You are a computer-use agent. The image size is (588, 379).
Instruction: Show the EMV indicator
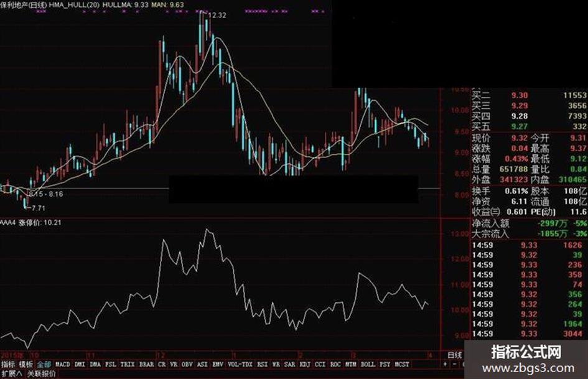pos(218,364)
